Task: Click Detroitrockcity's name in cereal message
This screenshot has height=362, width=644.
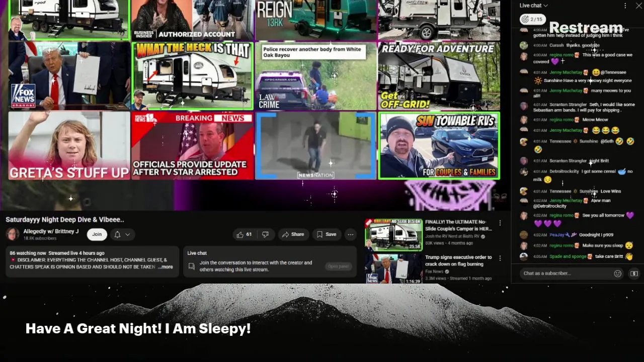Action: (x=565, y=171)
